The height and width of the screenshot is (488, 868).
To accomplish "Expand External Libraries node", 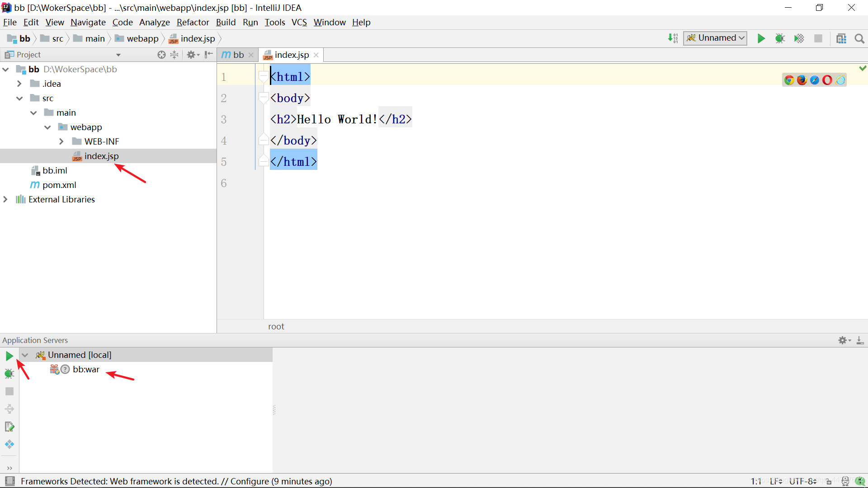I will [x=5, y=199].
